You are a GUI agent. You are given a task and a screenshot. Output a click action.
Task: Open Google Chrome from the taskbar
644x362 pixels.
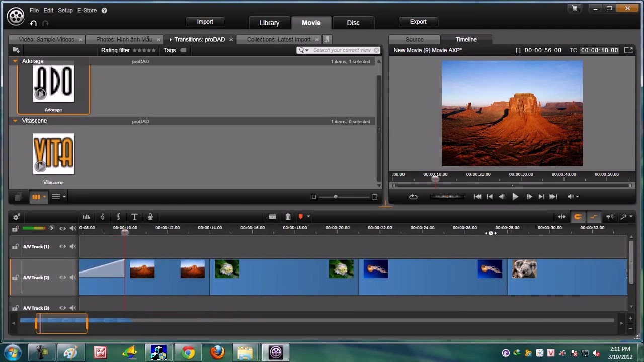(x=188, y=352)
